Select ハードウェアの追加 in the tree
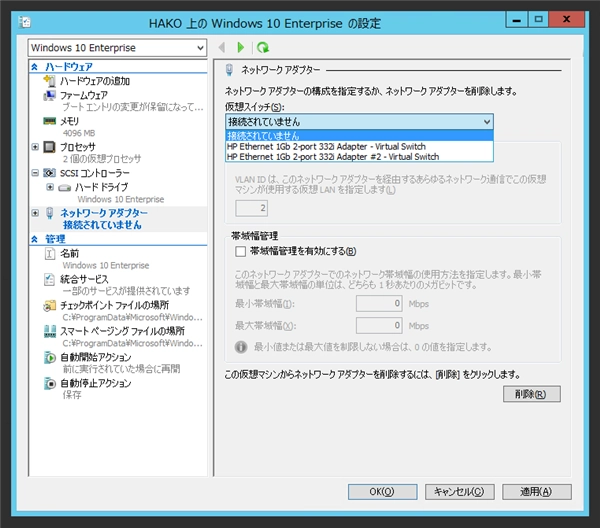Image resolution: width=600 pixels, height=528 pixels. 95,81
